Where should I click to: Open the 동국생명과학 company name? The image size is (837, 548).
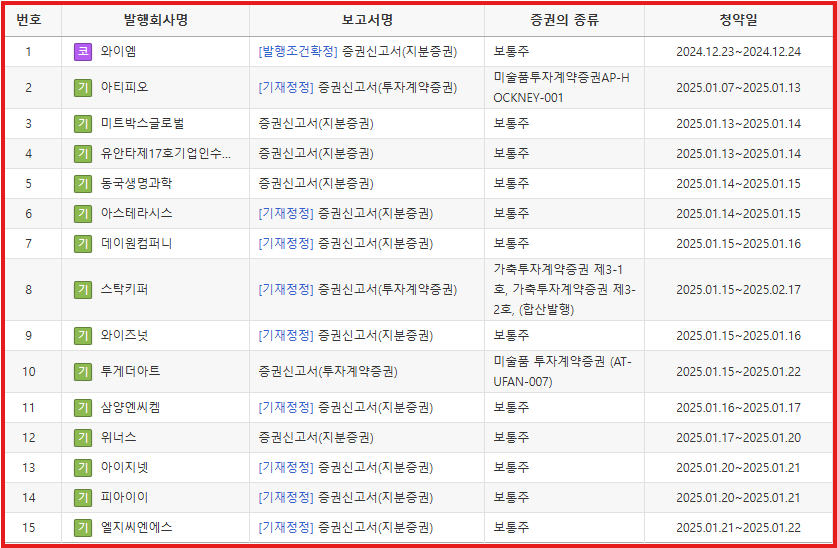pos(136,184)
